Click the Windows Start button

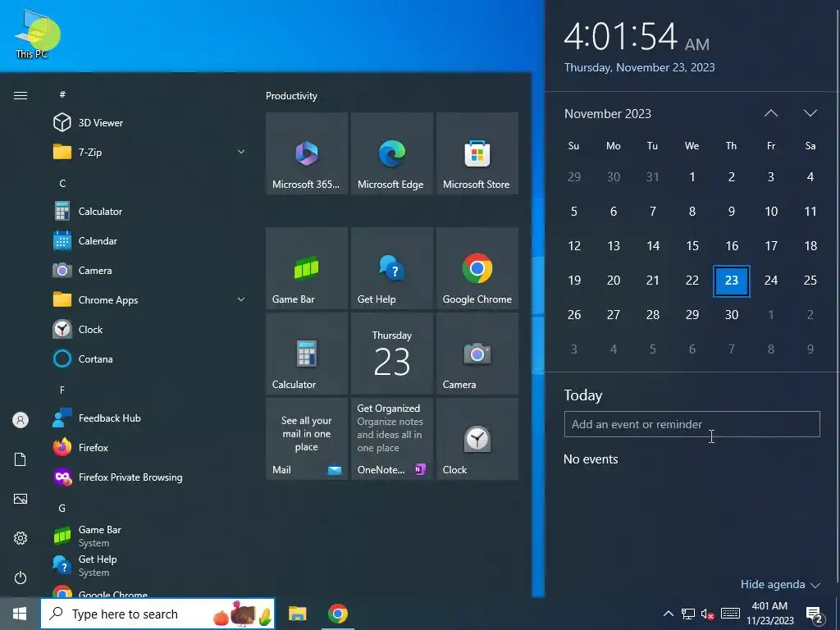click(20, 614)
